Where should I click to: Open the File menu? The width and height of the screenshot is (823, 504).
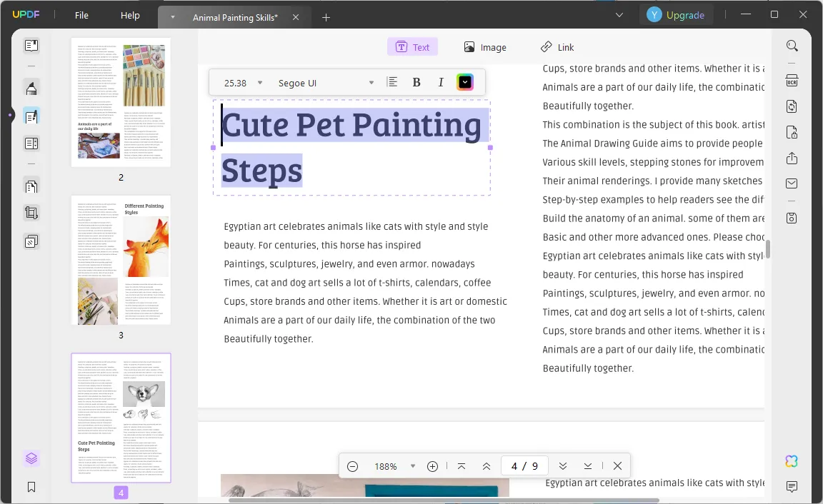pos(81,14)
